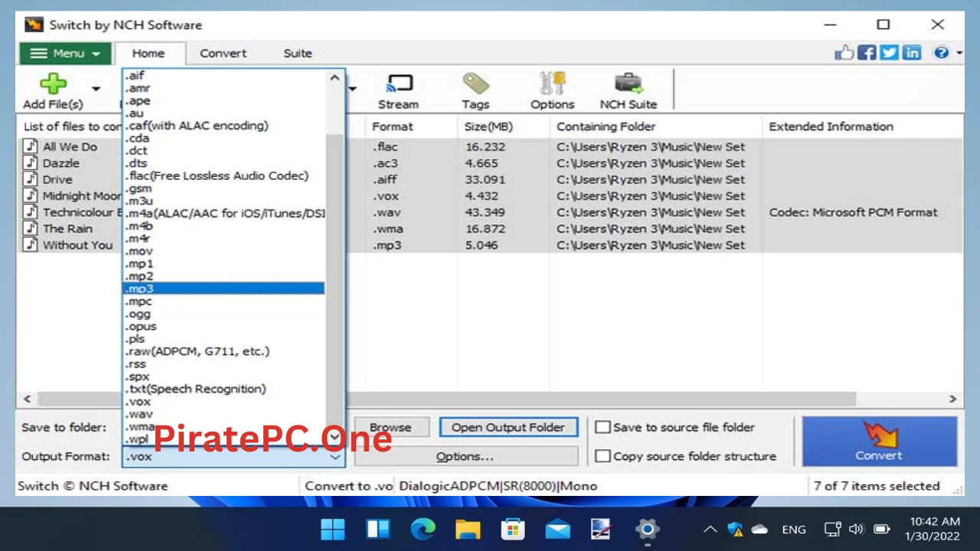Viewport: 980px width, 551px height.
Task: Choose .ogg output format
Action: (224, 314)
